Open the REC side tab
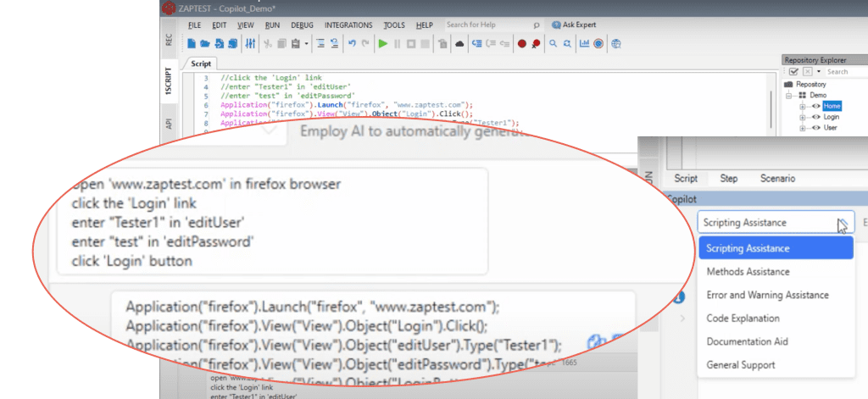 [169, 40]
